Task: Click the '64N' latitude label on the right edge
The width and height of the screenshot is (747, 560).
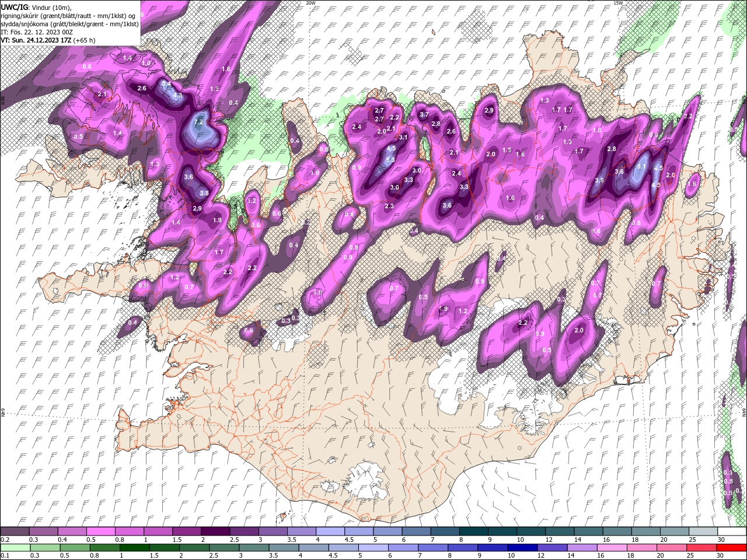Action: point(744,412)
